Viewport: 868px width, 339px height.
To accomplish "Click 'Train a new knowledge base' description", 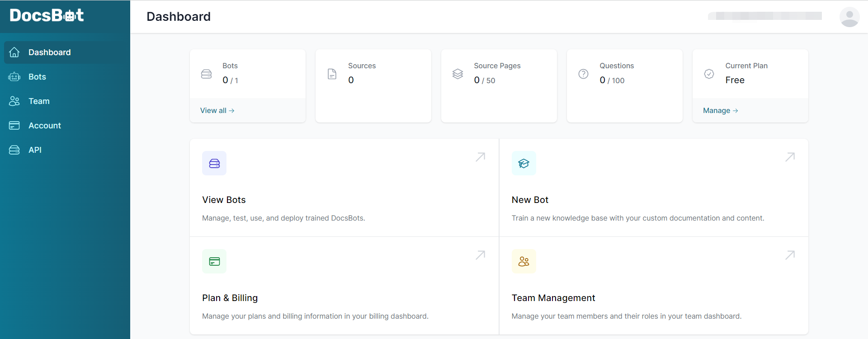I will pos(638,218).
